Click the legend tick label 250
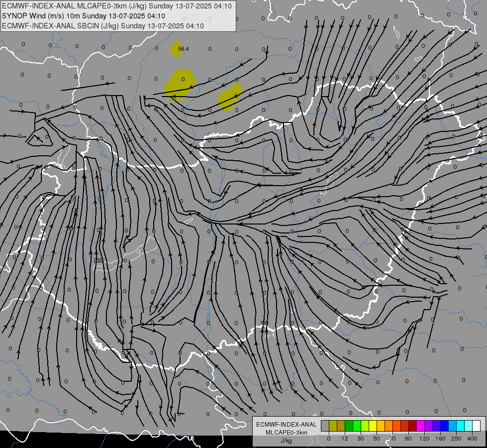This screenshot has height=448, width=487. click(456, 439)
